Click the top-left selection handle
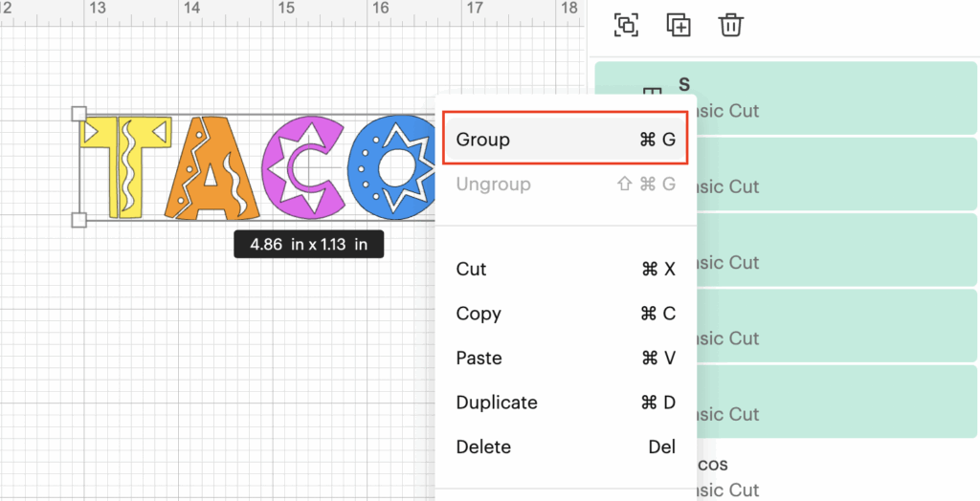The width and height of the screenshot is (980, 501). tap(79, 114)
